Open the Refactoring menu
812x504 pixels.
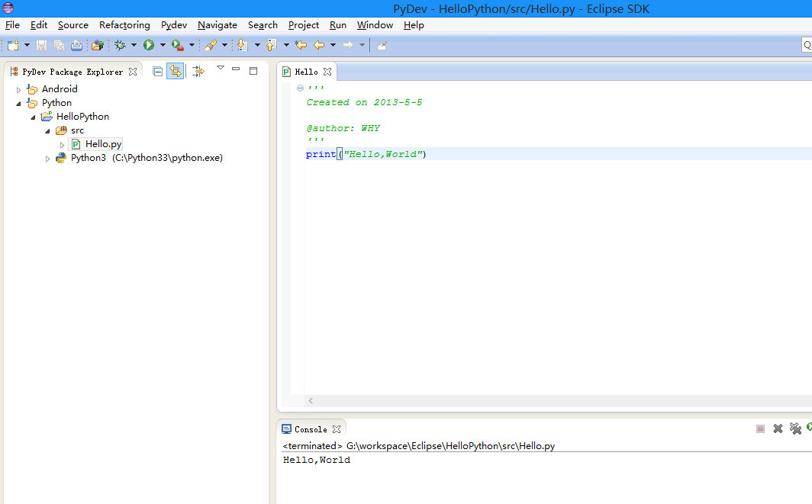pyautogui.click(x=125, y=25)
